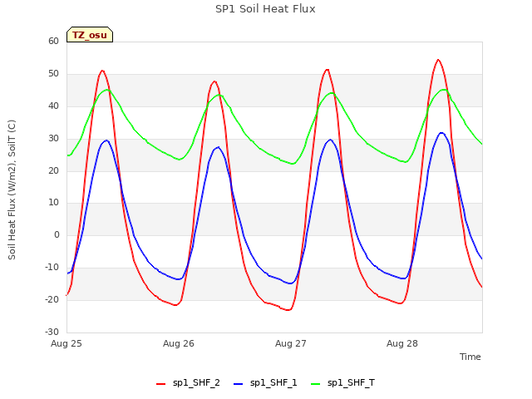Click the 50 y-axis tick label
This screenshot has width=532, height=399.
click(53, 74)
